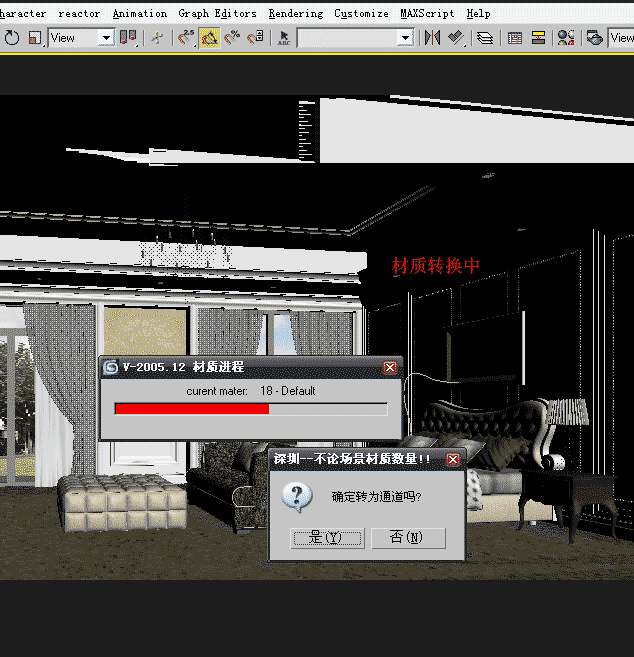Click the V-2005.12 dialog title icon
The height and width of the screenshot is (657, 634).
click(111, 367)
